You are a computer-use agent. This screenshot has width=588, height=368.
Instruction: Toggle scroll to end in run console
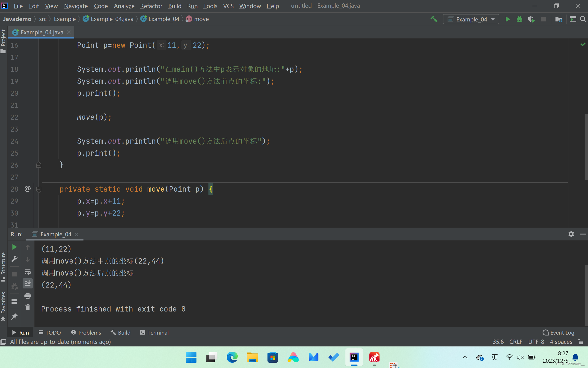[x=28, y=283]
